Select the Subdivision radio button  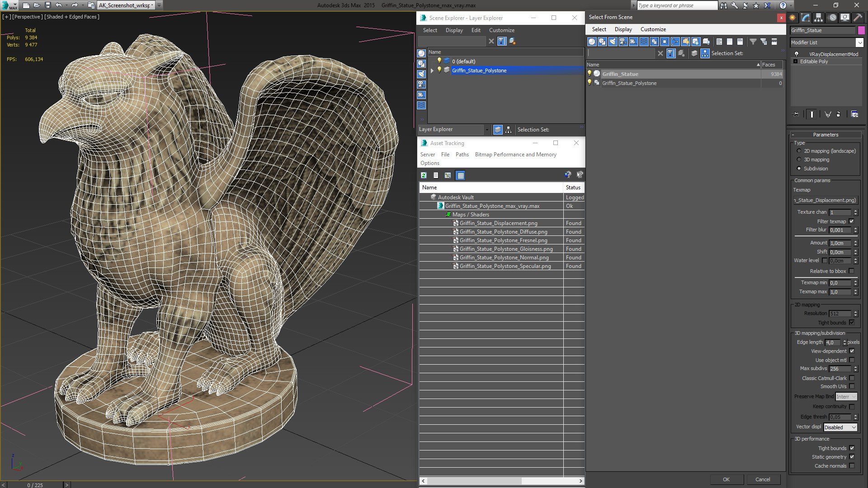[799, 169]
